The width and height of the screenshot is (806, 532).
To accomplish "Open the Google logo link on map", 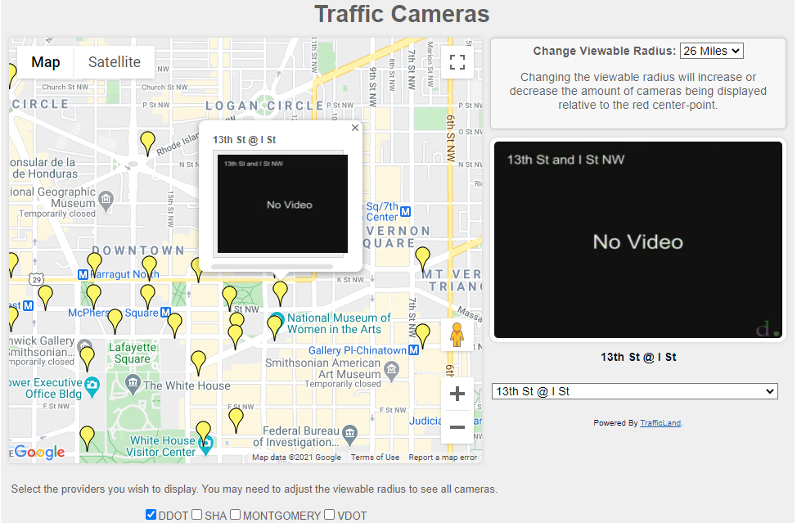I will pyautogui.click(x=39, y=453).
